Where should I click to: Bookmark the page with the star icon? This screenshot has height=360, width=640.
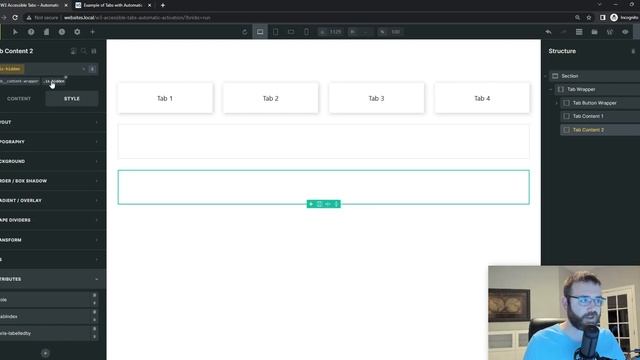pyautogui.click(x=589, y=18)
